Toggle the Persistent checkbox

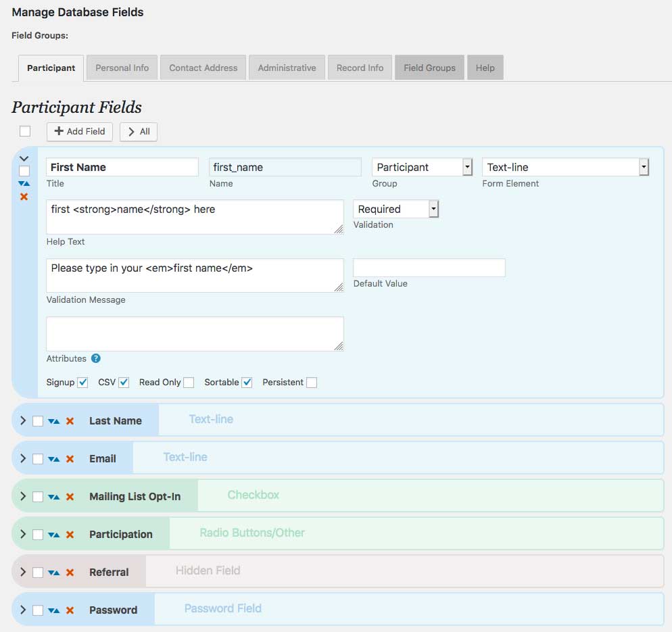tap(311, 383)
